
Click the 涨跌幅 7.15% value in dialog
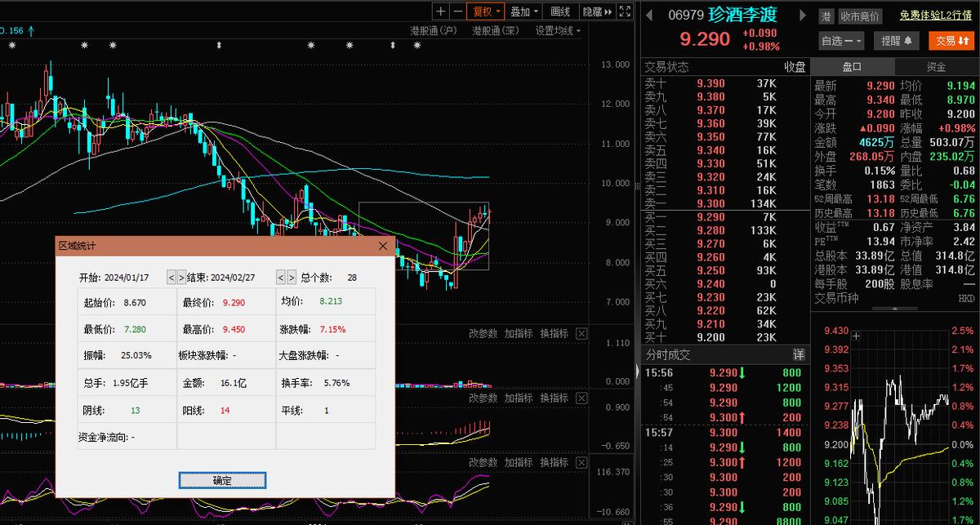tap(332, 330)
